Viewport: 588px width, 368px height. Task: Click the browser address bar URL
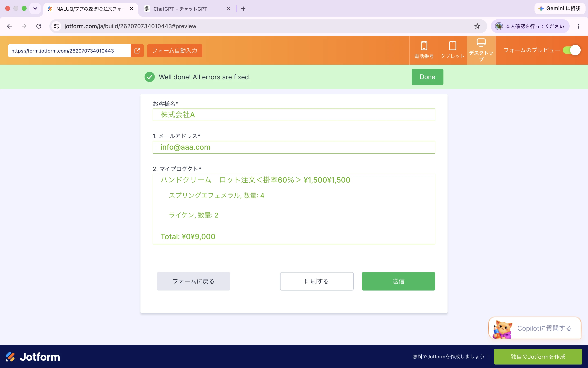click(130, 26)
